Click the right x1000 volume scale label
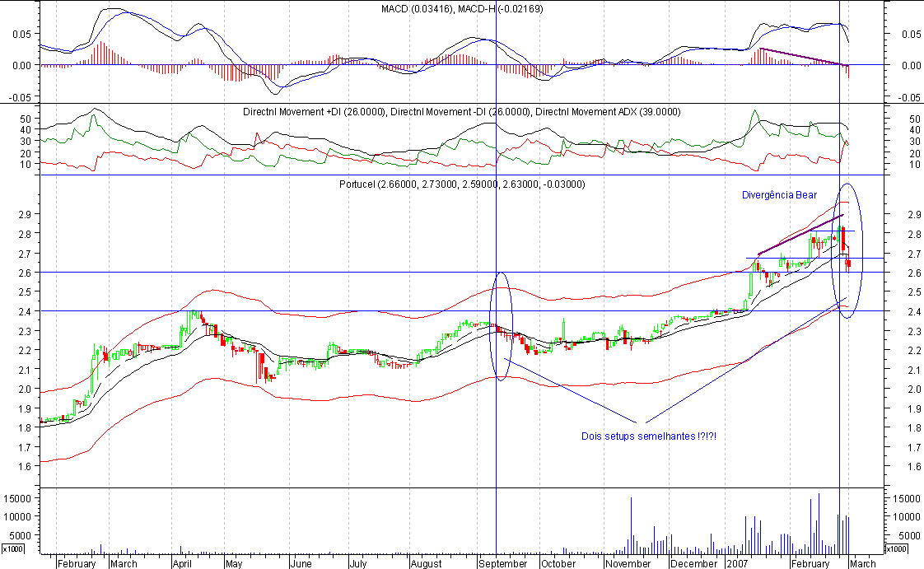Screen dimensions: 924x569 pyautogui.click(x=897, y=549)
